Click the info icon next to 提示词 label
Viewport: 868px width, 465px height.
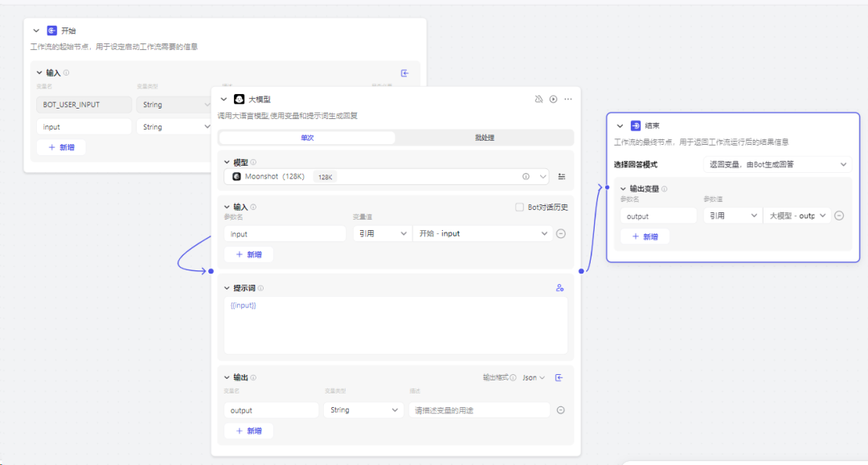pyautogui.click(x=260, y=288)
